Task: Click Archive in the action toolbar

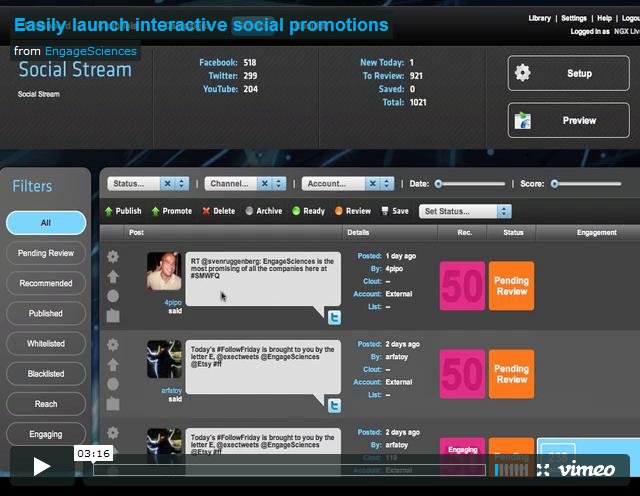Action: 264,211
